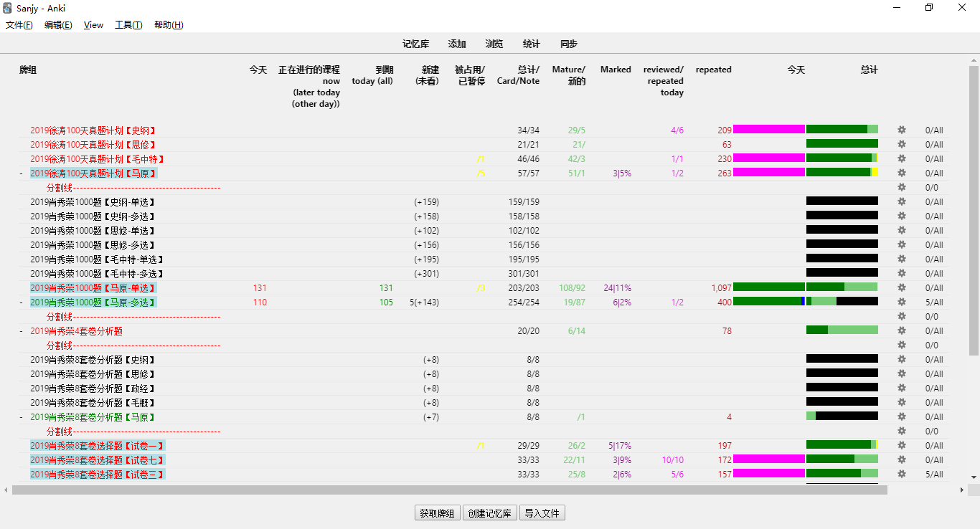Open options gear for 8套卷分析题【史纲】

tap(902, 359)
